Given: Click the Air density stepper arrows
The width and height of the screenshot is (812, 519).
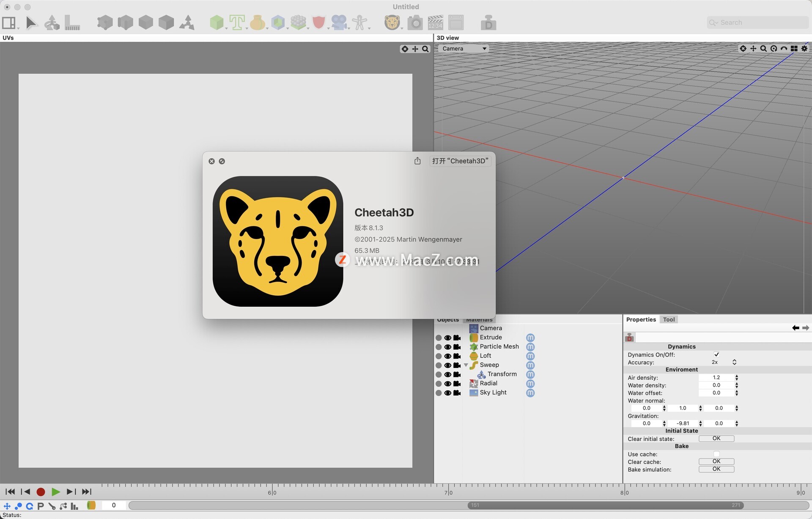Looking at the screenshot, I should [737, 377].
